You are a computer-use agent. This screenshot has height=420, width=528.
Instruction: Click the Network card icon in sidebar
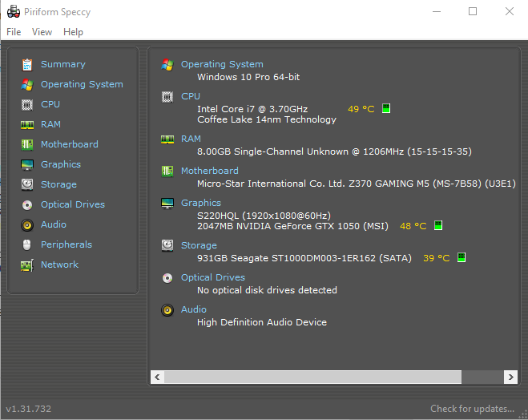(27, 265)
